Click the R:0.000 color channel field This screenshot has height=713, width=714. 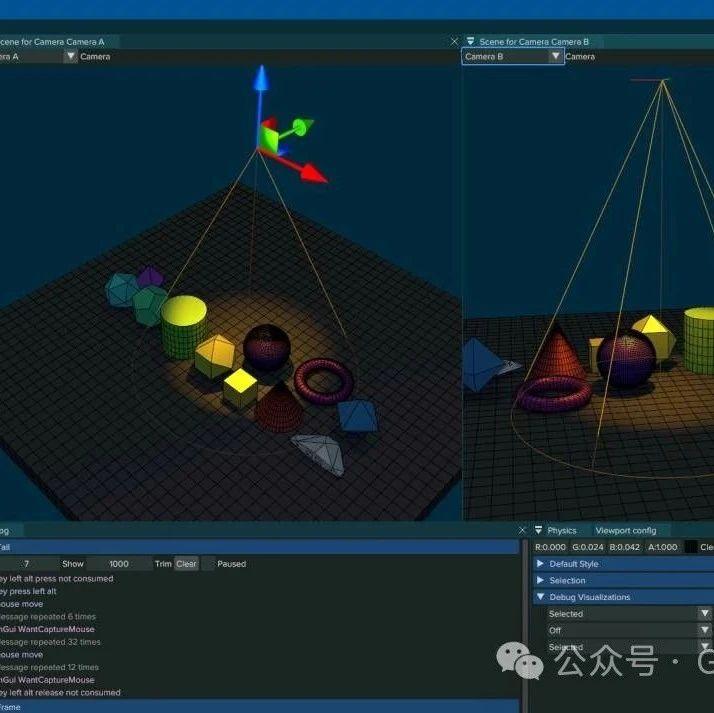coord(551,547)
